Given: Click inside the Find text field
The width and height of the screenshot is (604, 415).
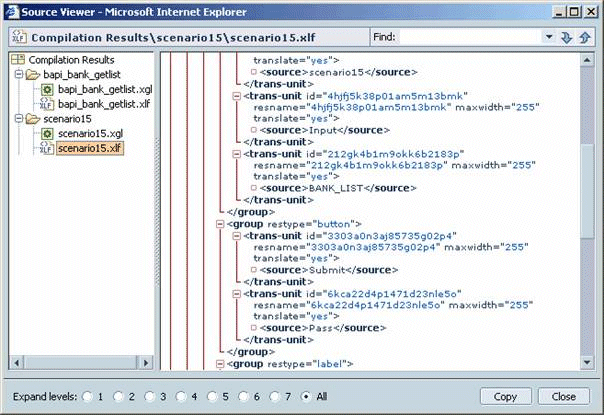Looking at the screenshot, I should point(470,37).
